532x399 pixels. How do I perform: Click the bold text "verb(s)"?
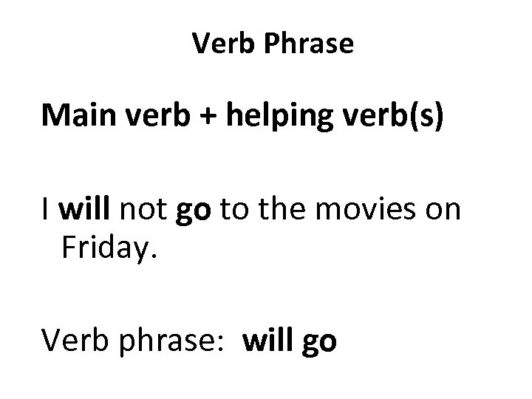[406, 118]
